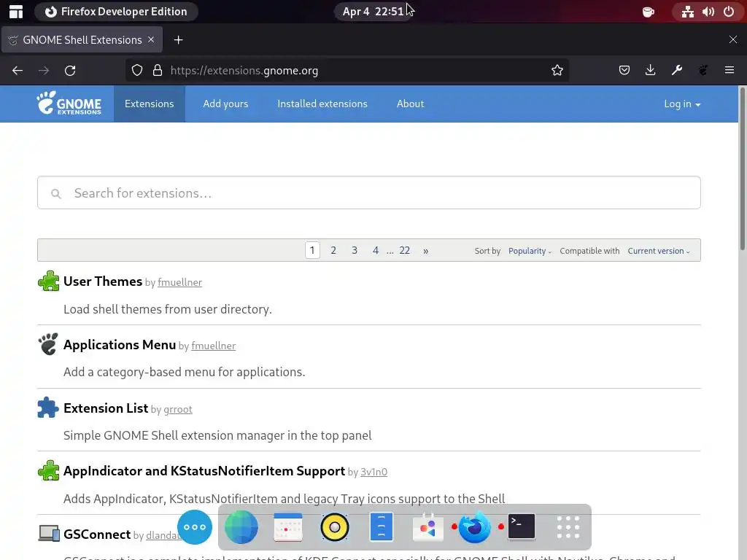Open author fmuellner link beside User Themes
This screenshot has height=560, width=747.
179,282
